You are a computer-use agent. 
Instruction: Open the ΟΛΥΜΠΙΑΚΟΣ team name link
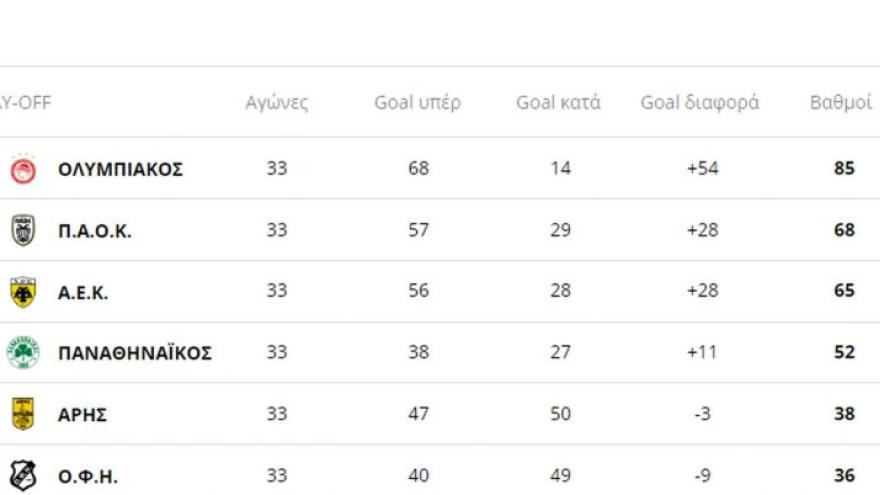point(121,169)
